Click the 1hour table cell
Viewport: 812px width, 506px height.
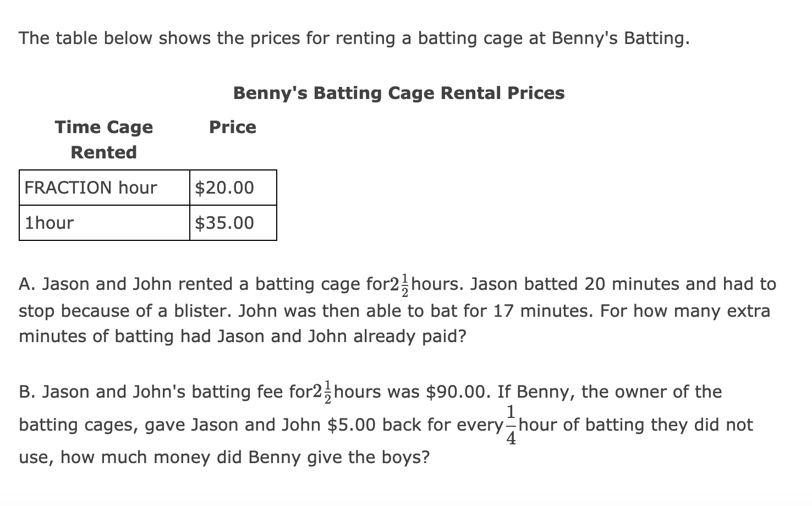(50, 223)
